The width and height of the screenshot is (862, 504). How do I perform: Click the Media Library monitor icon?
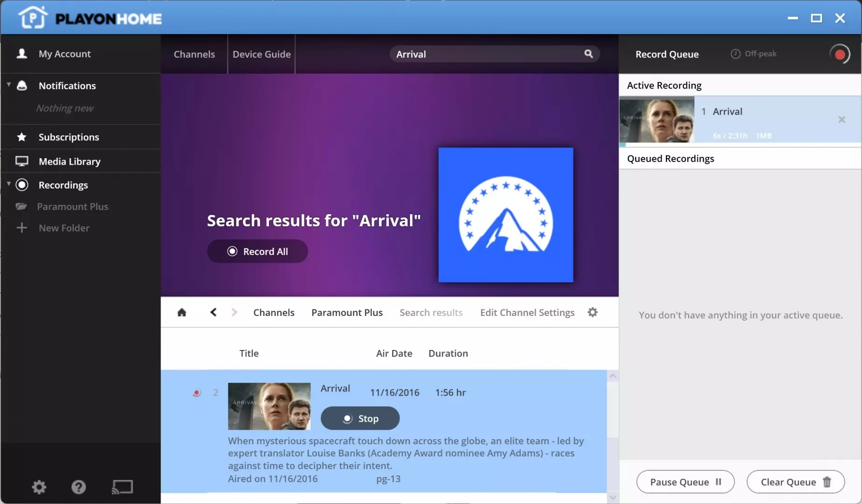(21, 161)
